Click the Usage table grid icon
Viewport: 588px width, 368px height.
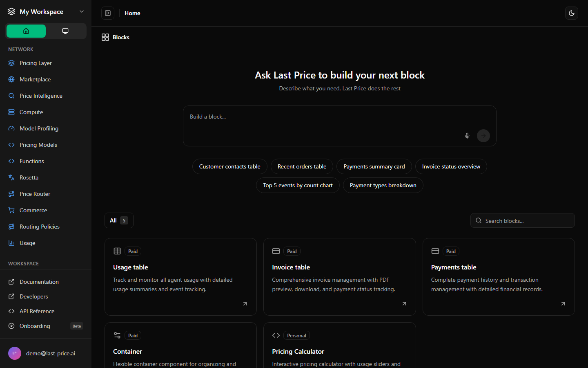(x=117, y=251)
